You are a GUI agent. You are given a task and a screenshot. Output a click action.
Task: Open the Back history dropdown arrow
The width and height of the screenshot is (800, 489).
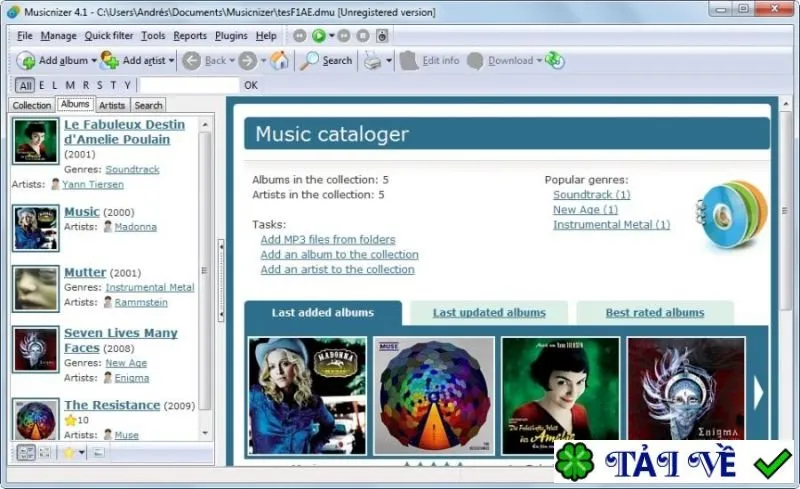pyautogui.click(x=232, y=61)
